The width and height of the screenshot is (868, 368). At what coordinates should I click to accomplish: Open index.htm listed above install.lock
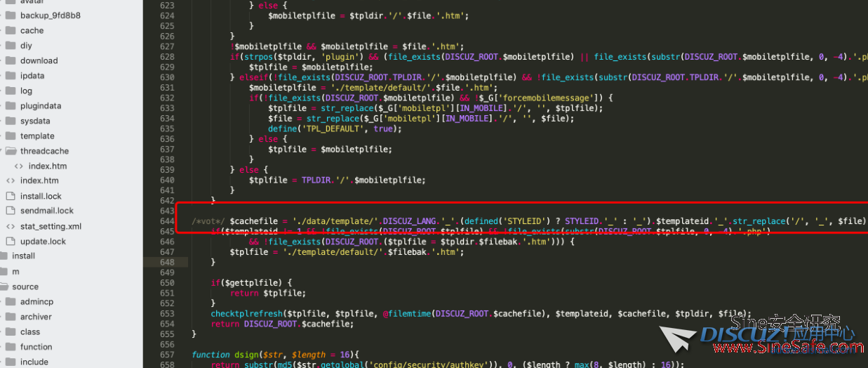pyautogui.click(x=39, y=180)
